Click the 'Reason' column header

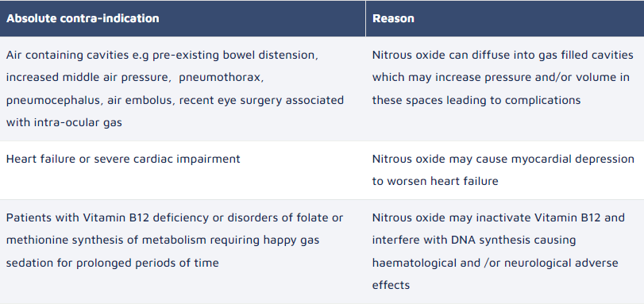pos(393,18)
